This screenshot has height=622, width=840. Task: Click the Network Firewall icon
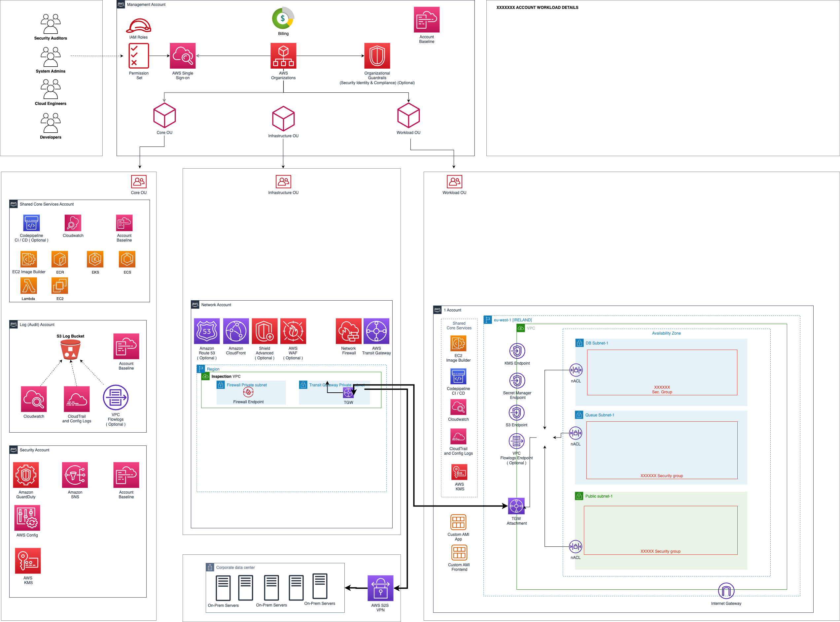(348, 331)
